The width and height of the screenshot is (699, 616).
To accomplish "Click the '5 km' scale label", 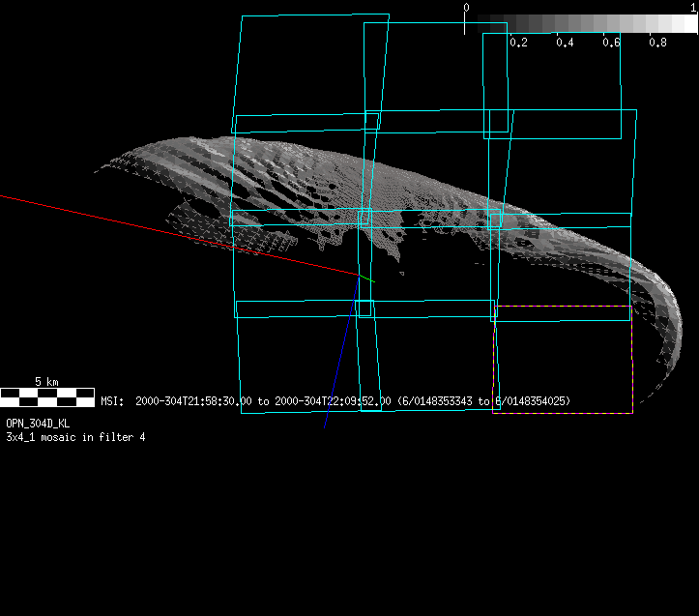I will (46, 382).
